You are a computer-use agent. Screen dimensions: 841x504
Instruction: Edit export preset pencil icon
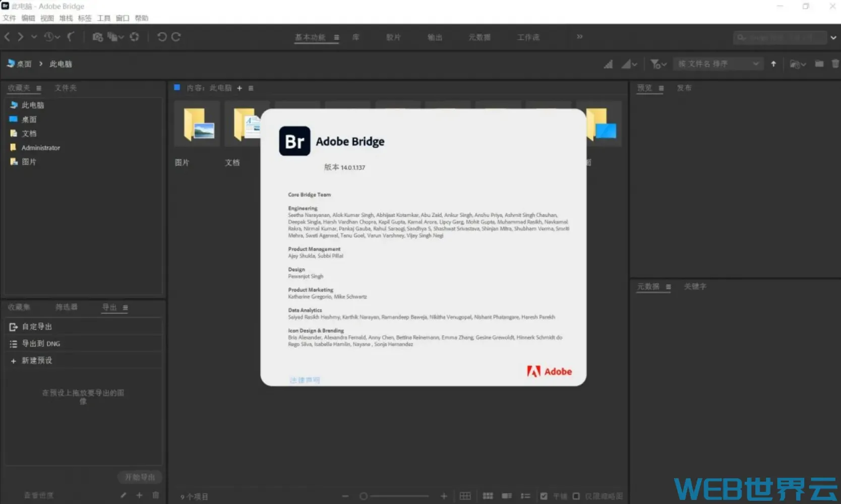point(124,495)
